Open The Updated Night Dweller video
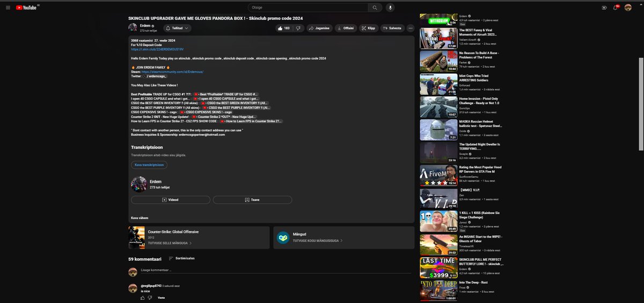644x303 pixels. (x=438, y=152)
